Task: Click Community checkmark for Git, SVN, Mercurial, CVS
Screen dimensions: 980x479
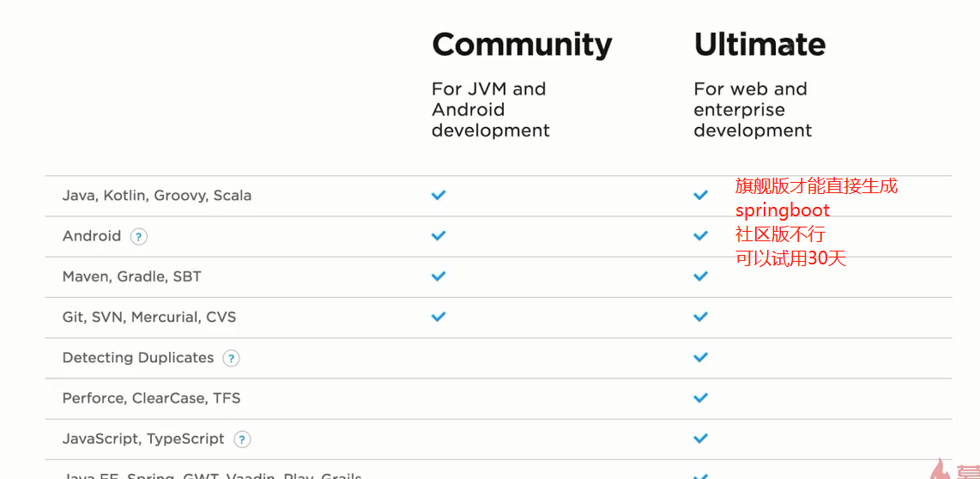Action: [439, 317]
